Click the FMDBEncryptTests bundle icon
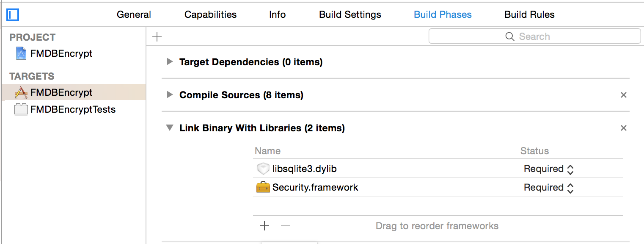 pyautogui.click(x=21, y=110)
